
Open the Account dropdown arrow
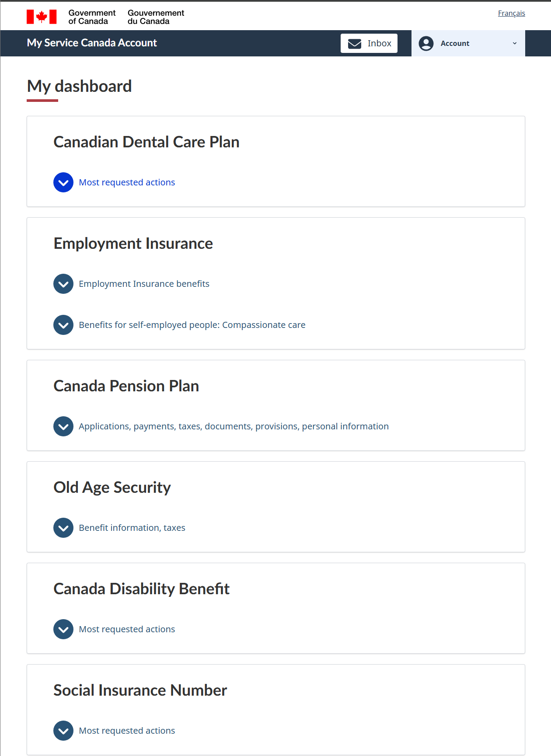pyautogui.click(x=515, y=43)
